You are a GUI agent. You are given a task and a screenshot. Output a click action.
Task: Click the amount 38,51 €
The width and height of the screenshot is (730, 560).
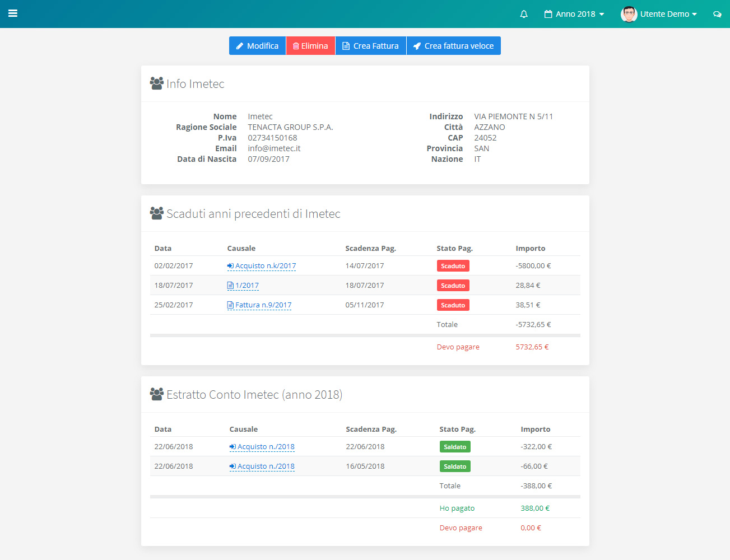point(528,305)
